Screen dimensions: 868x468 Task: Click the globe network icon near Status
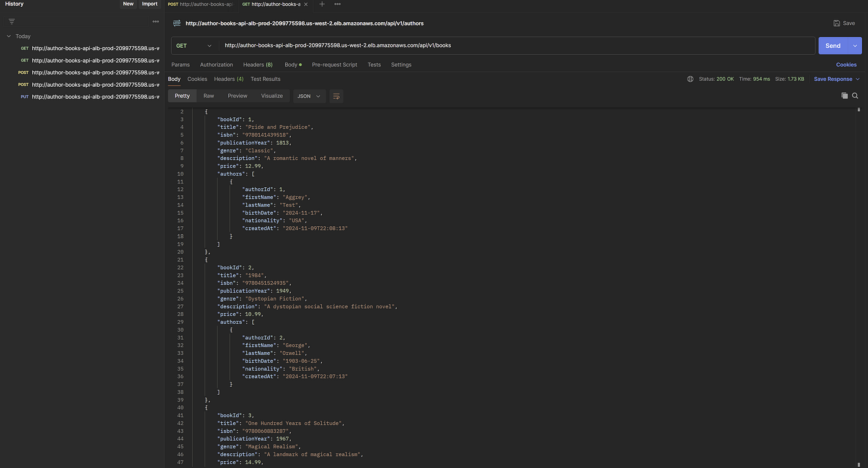tap(690, 79)
